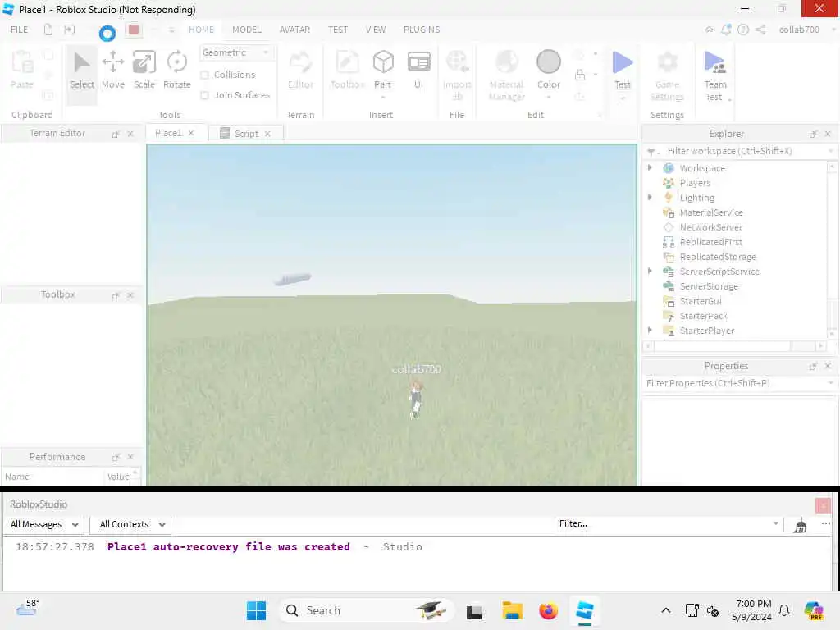840x630 pixels.
Task: Switch to the AVATAR ribbon tab
Action: (294, 30)
